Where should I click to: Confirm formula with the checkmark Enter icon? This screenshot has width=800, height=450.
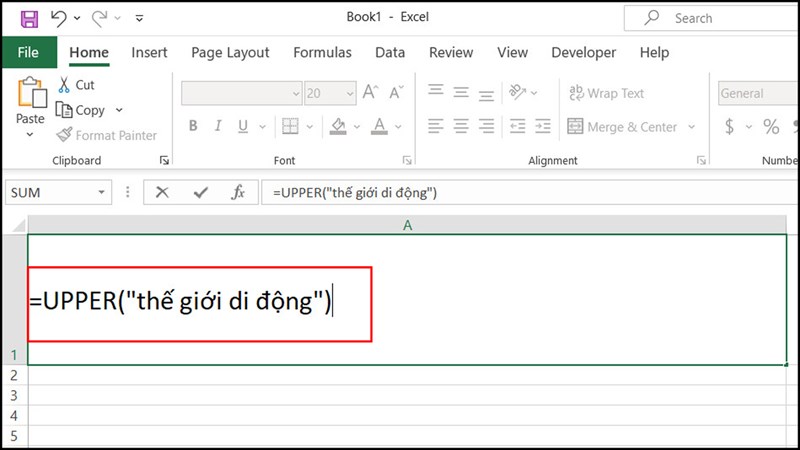coord(201,192)
